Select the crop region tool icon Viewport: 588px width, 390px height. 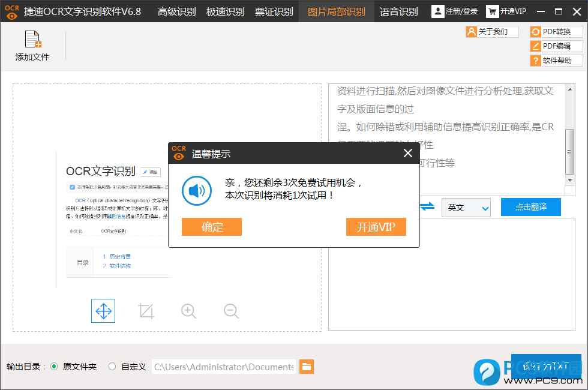pyautogui.click(x=146, y=311)
